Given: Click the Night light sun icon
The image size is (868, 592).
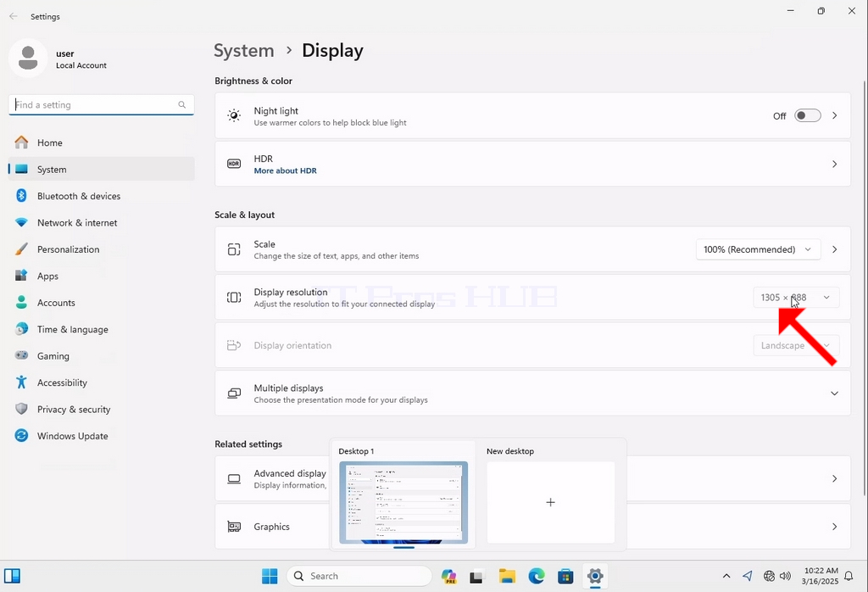Looking at the screenshot, I should (234, 115).
